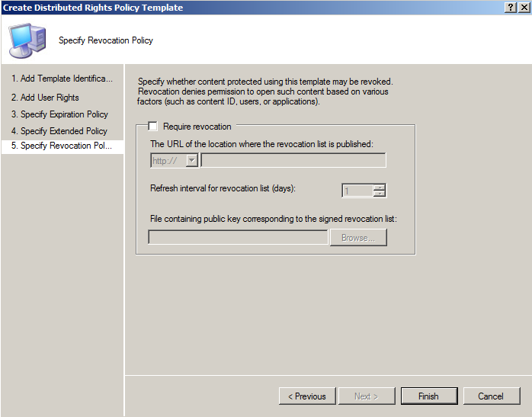Cancel the policy template wizard

491,396
